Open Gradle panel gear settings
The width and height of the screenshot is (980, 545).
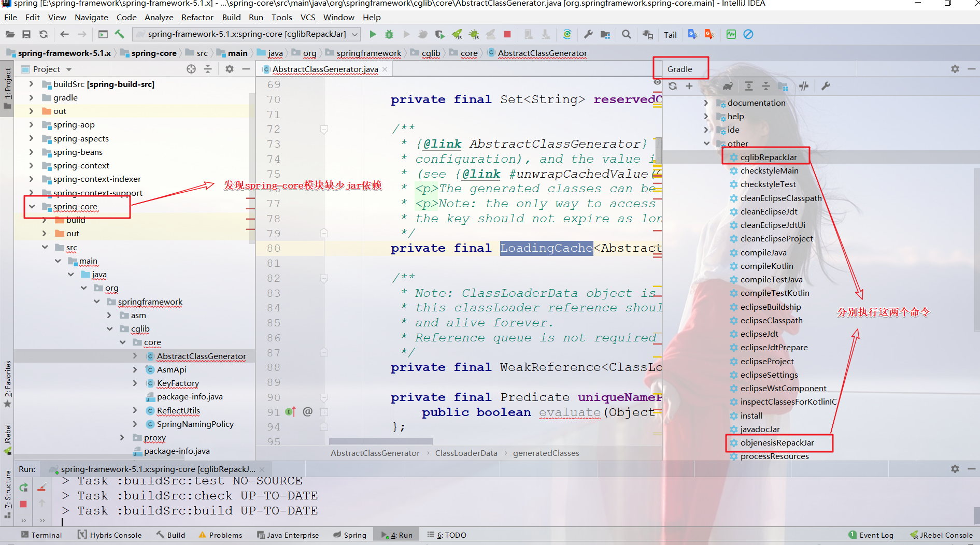(x=955, y=69)
